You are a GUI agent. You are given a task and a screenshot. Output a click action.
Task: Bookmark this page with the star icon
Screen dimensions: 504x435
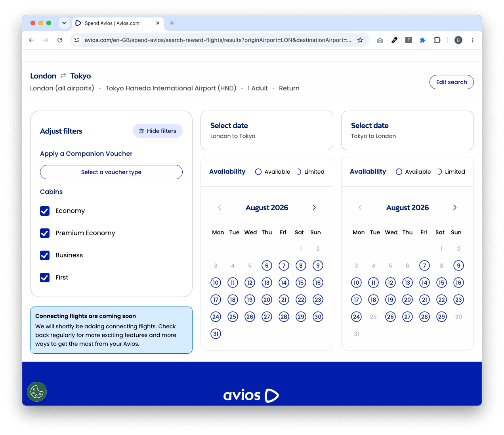tap(360, 40)
